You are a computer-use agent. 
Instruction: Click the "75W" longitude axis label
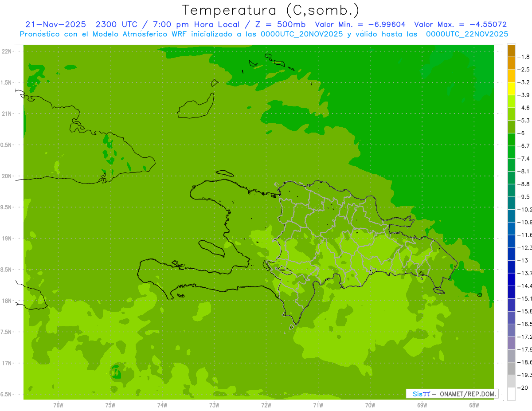[110, 405]
